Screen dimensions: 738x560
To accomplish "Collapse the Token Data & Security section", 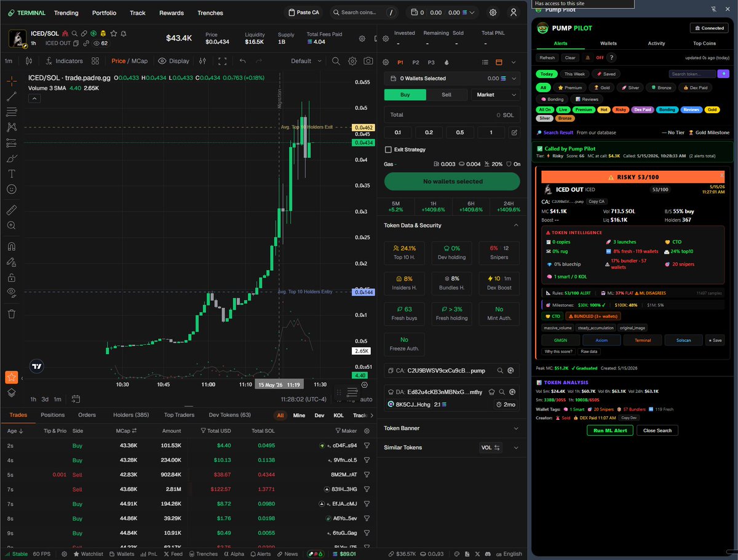I will [515, 226].
